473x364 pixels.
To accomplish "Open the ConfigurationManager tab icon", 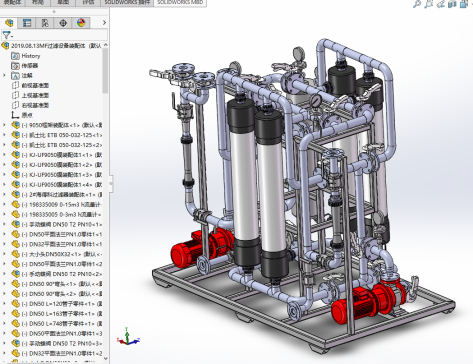I will pos(45,23).
